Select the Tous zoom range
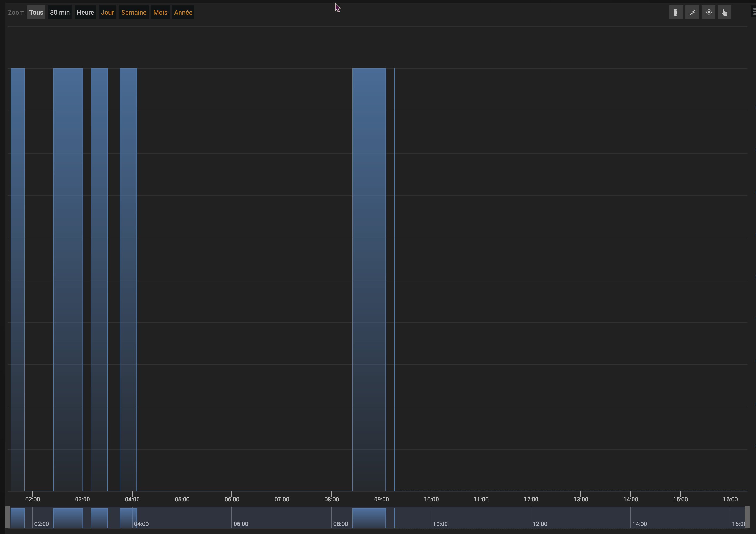Screen dimensions: 756x534 pos(36,13)
